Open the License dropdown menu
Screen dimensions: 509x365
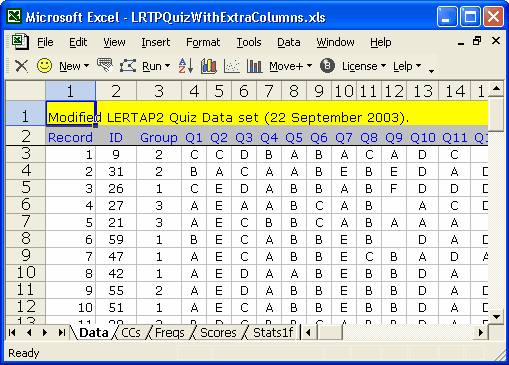click(x=364, y=66)
